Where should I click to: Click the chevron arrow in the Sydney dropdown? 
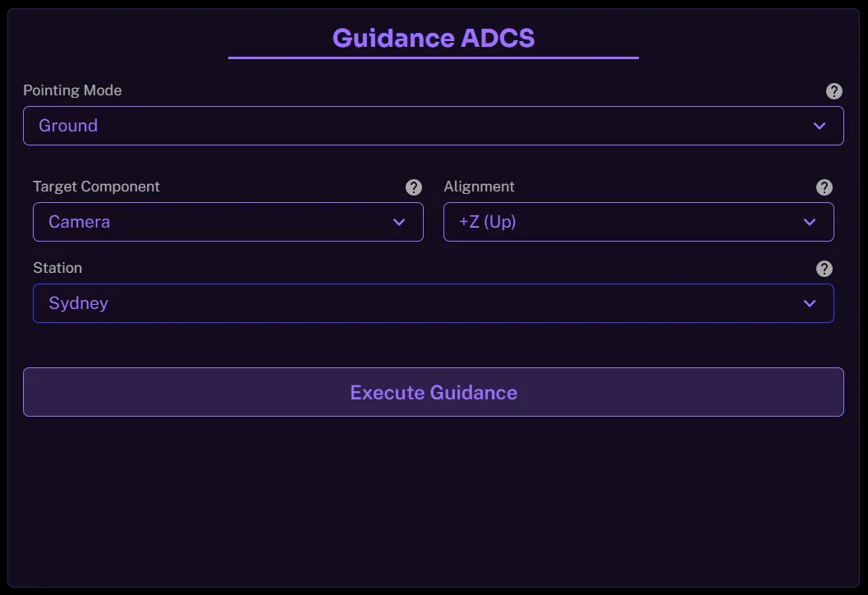810,303
